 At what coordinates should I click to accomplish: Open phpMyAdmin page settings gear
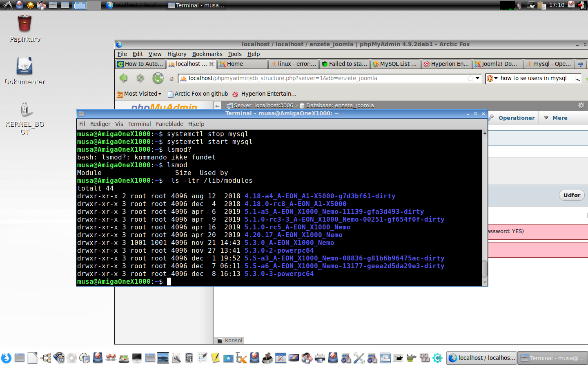(581, 105)
